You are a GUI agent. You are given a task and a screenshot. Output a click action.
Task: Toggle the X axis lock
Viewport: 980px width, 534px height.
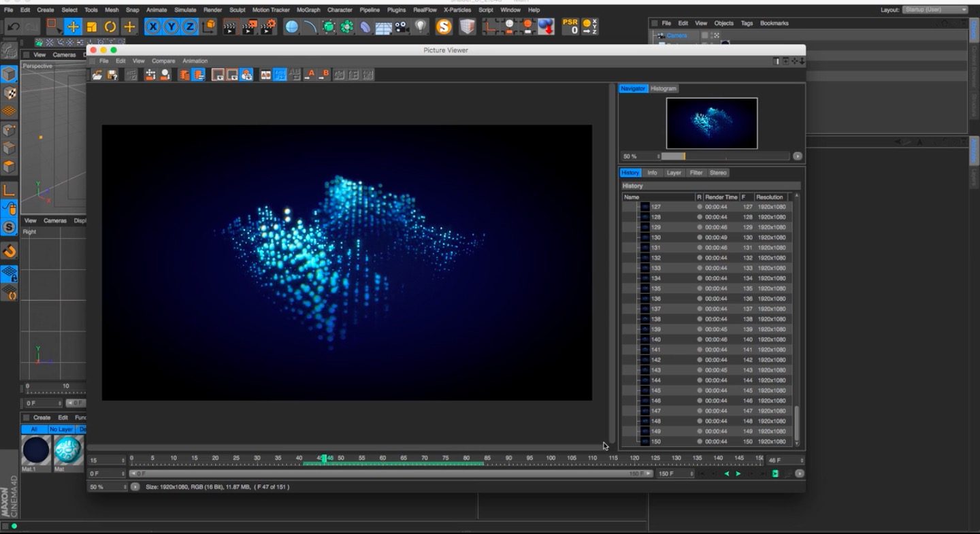[x=153, y=27]
